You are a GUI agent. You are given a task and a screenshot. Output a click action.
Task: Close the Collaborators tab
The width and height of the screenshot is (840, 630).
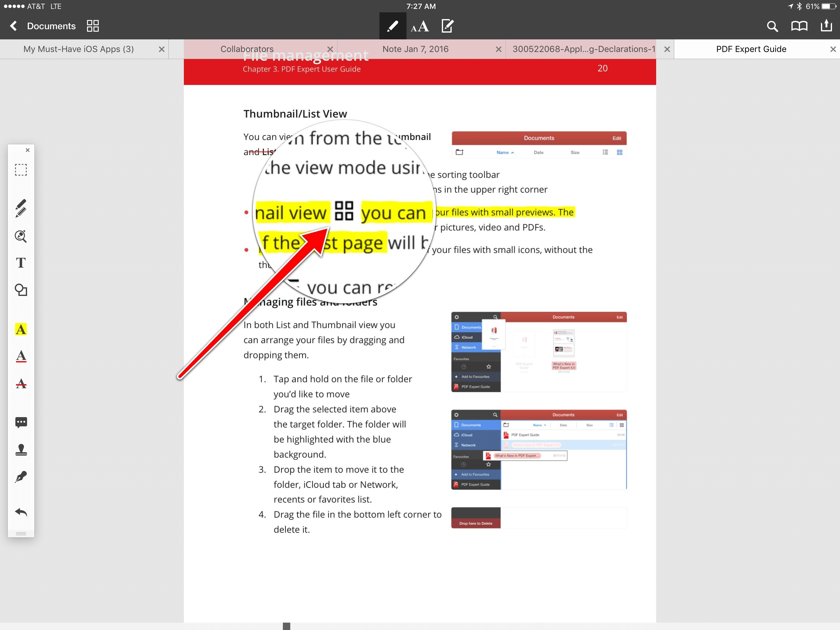point(330,50)
